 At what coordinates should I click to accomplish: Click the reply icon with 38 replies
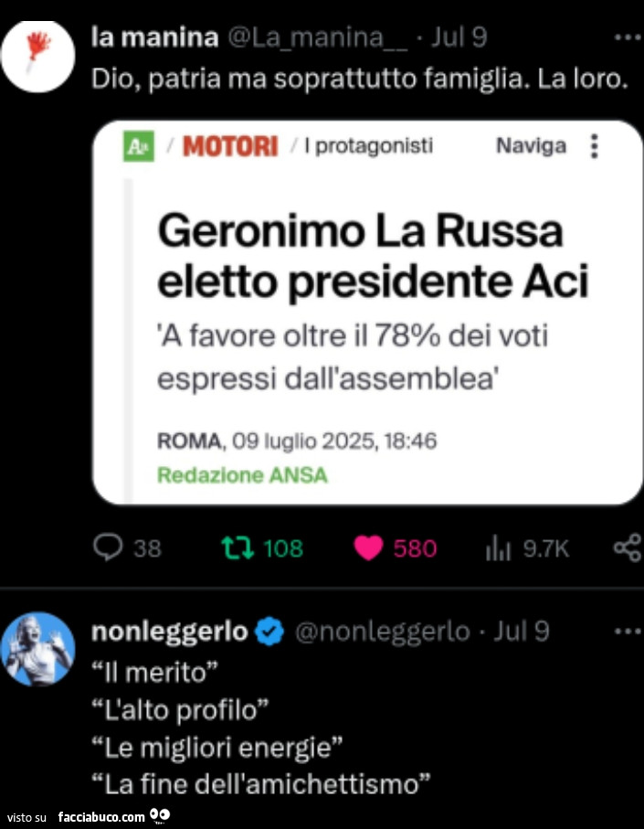coord(108,547)
